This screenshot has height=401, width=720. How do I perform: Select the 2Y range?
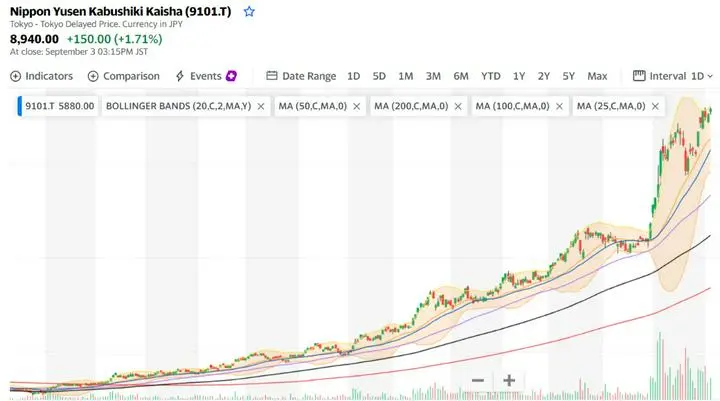pyautogui.click(x=544, y=76)
